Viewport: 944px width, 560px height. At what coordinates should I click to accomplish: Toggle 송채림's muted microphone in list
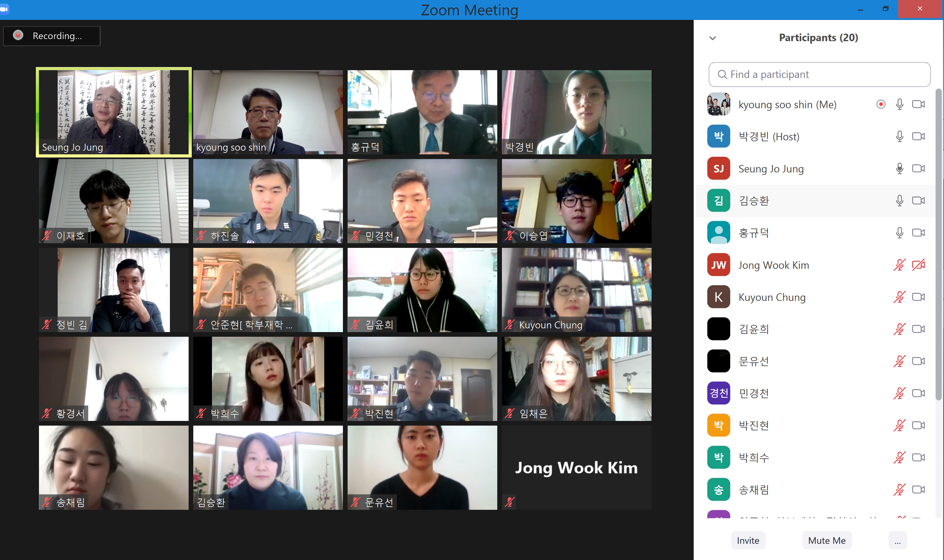(x=899, y=490)
